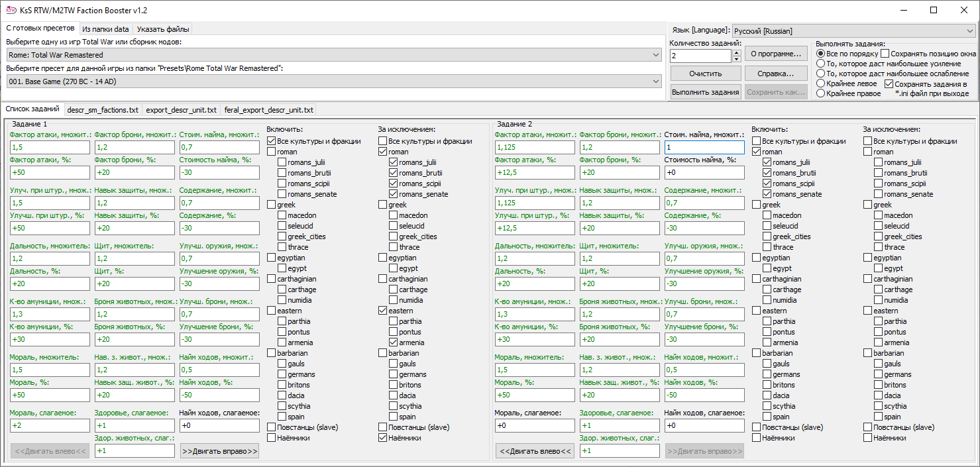Select 'Крайнее левое' radio option
The height and width of the screenshot is (467, 980).
821,83
